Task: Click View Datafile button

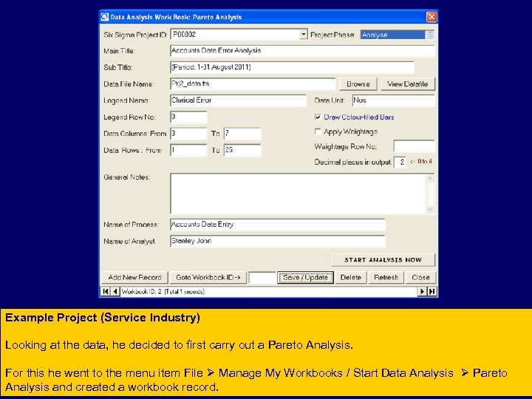Action: [x=407, y=84]
